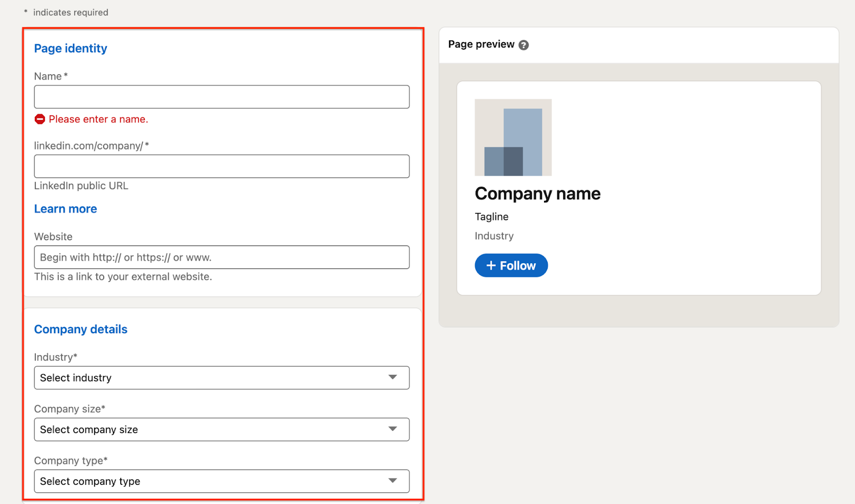Focus the Name input field
Viewport: 855px width, 504px height.
click(x=222, y=97)
